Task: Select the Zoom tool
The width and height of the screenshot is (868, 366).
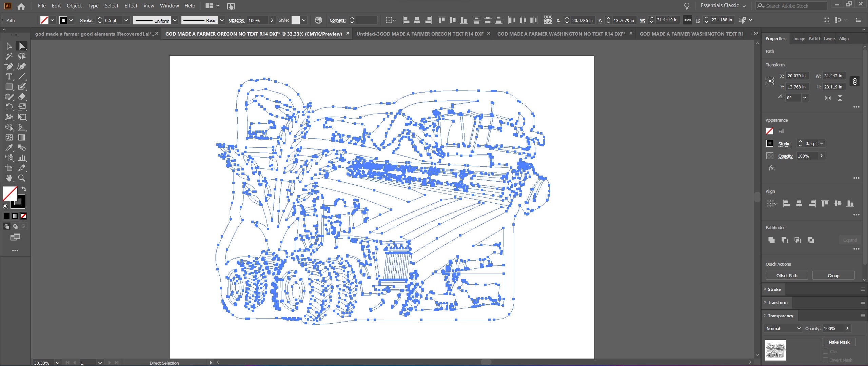Action: click(21, 178)
